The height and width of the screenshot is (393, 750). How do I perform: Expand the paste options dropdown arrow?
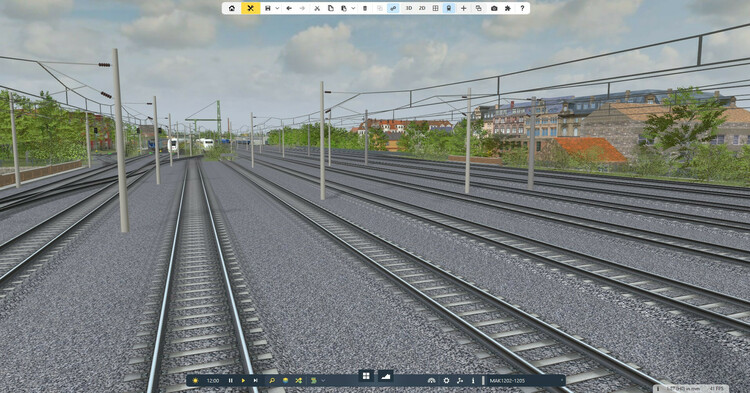(353, 8)
